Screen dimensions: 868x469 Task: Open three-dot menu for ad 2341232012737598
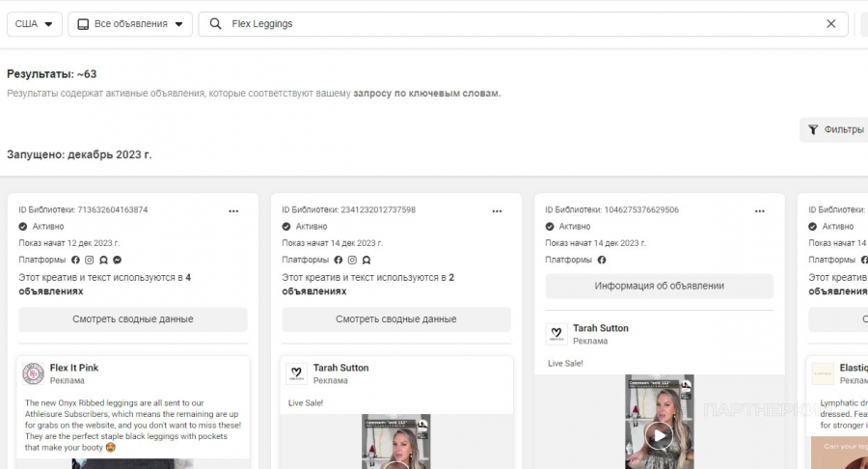(497, 211)
